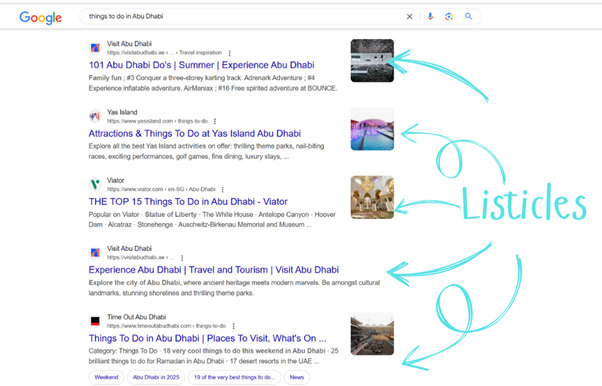The image size is (602, 386).
Task: Select the Abu Dhabi in 2025 chip
Action: [156, 377]
